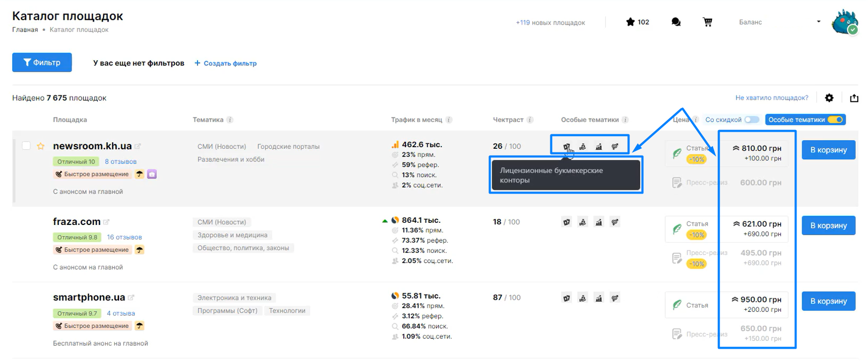Tick the checkbox for newsroom.kh.ua

(26, 146)
